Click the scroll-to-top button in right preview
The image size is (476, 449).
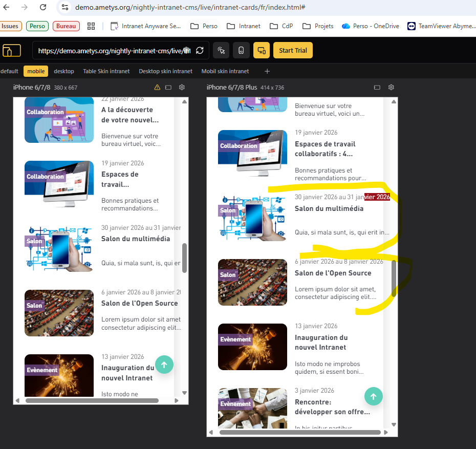click(373, 396)
